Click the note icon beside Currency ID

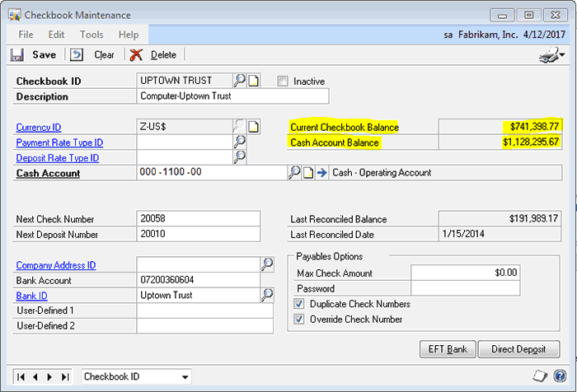click(253, 127)
